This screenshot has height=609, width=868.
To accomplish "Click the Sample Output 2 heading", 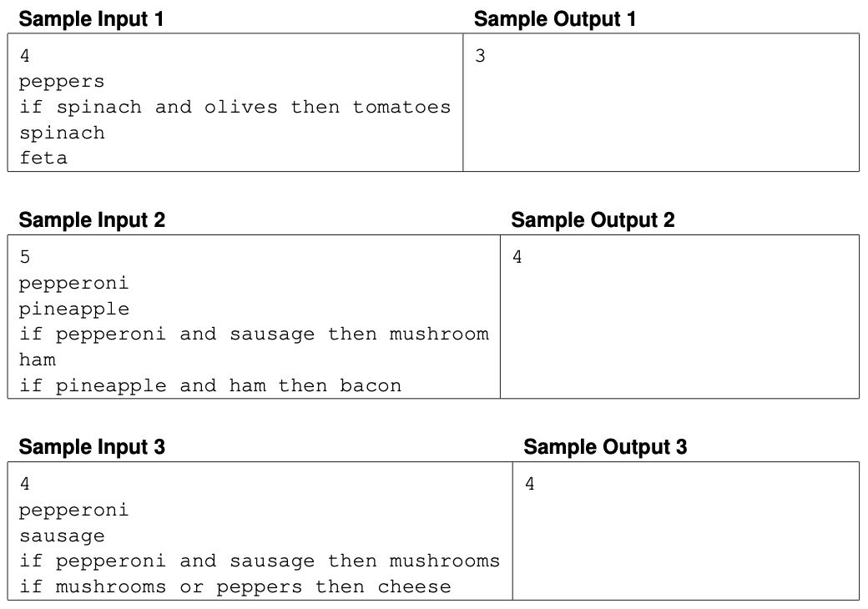I will 593,220.
